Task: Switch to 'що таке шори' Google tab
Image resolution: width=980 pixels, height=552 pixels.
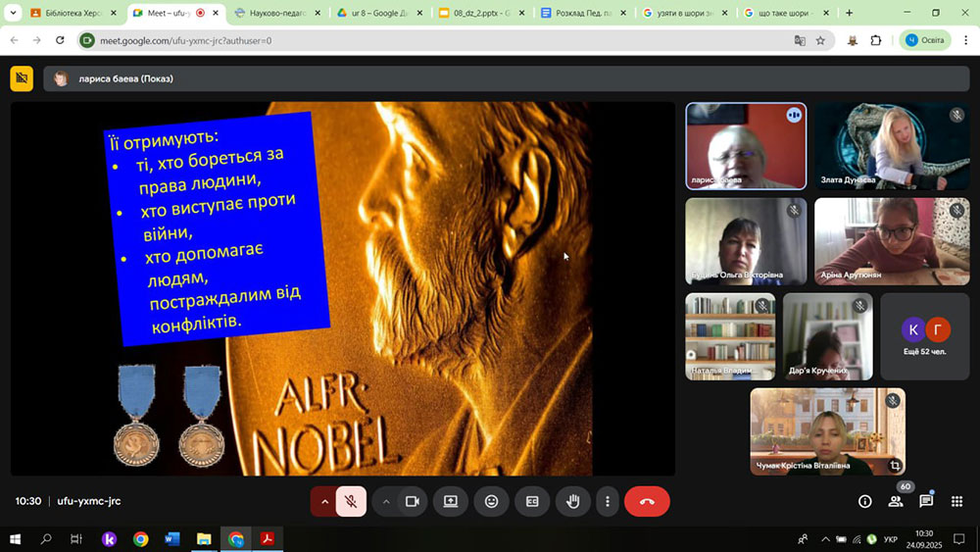Action: click(786, 13)
